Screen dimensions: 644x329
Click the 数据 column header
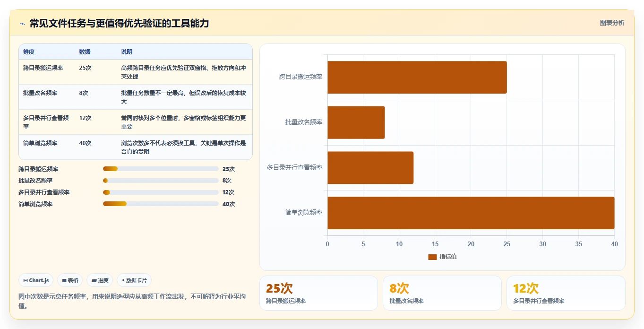point(85,52)
